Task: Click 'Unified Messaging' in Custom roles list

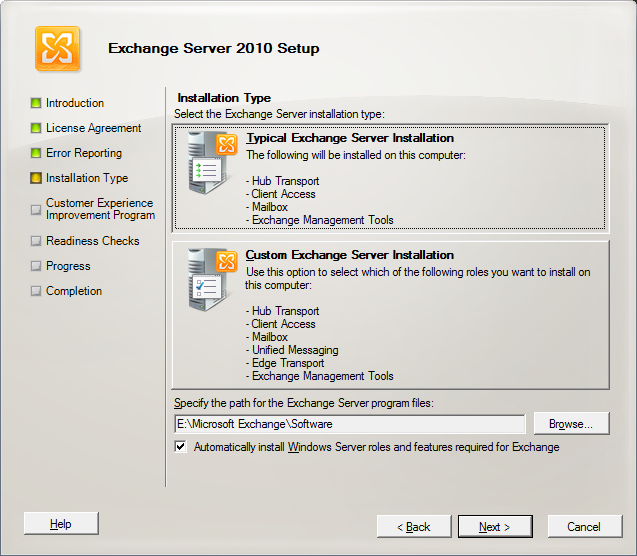Action: [x=295, y=350]
